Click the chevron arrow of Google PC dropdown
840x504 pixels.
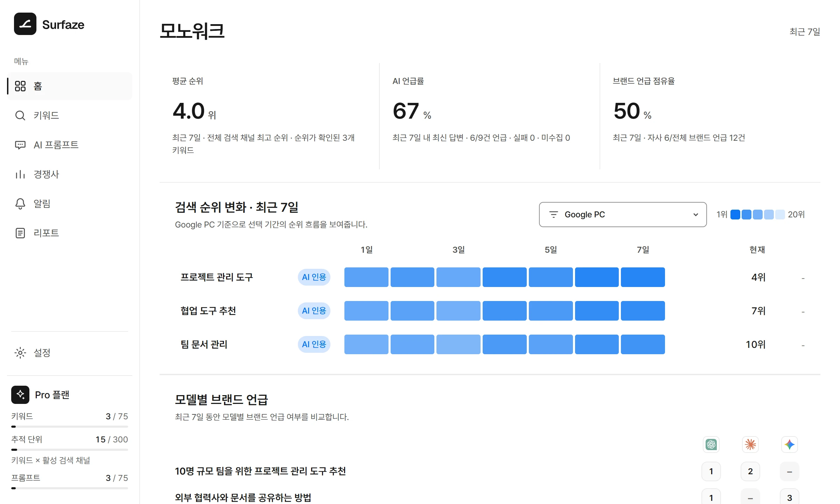click(x=696, y=215)
